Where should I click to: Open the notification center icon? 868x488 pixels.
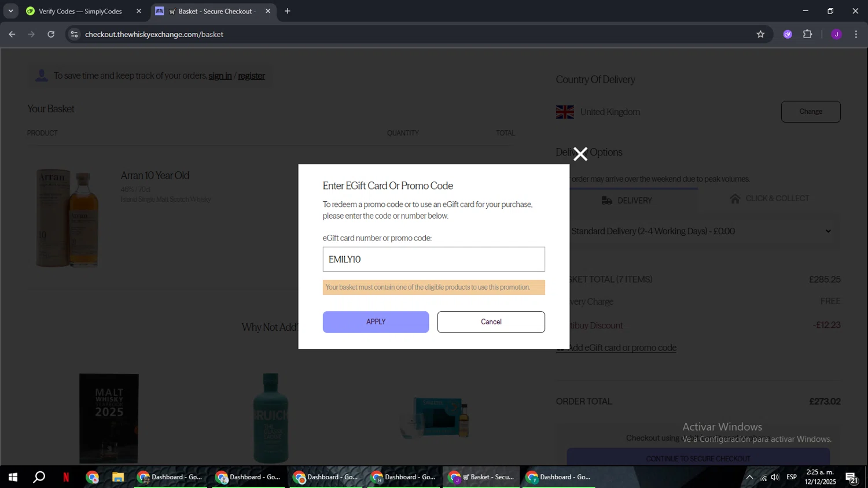851,478
